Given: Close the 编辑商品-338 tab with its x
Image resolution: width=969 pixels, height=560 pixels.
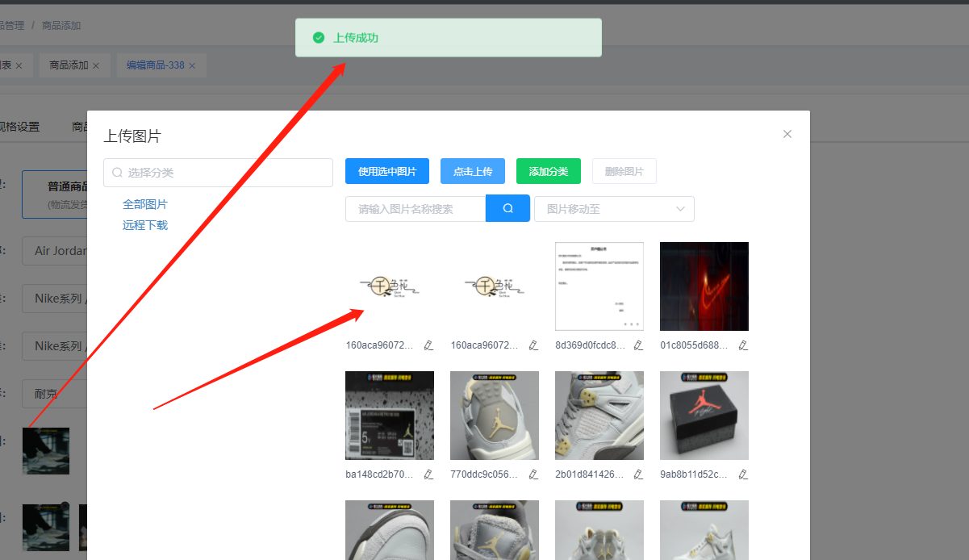Looking at the screenshot, I should (192, 65).
